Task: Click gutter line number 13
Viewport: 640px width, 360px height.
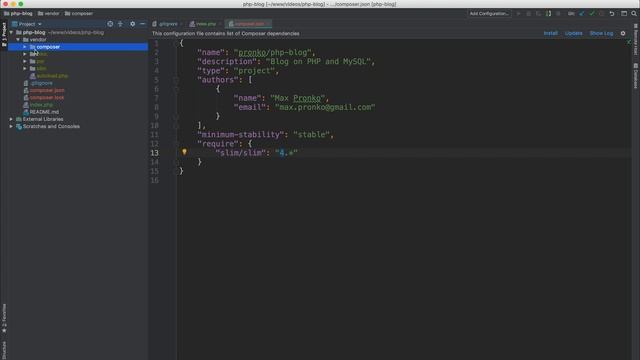Action: [x=154, y=153]
